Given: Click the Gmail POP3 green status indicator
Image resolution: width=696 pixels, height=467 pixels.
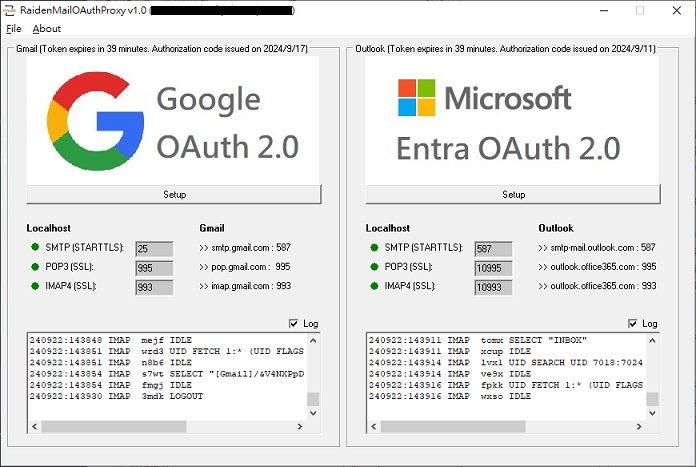Looking at the screenshot, I should click(35, 267).
